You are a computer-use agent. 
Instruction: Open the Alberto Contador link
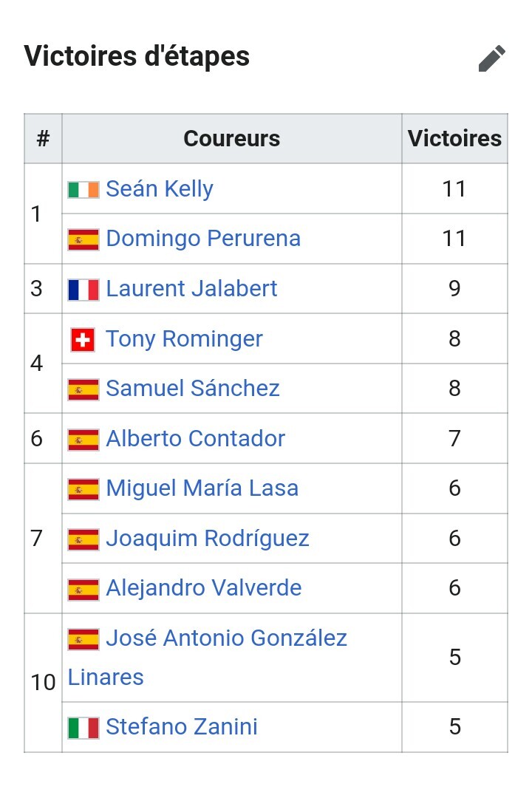coord(195,439)
